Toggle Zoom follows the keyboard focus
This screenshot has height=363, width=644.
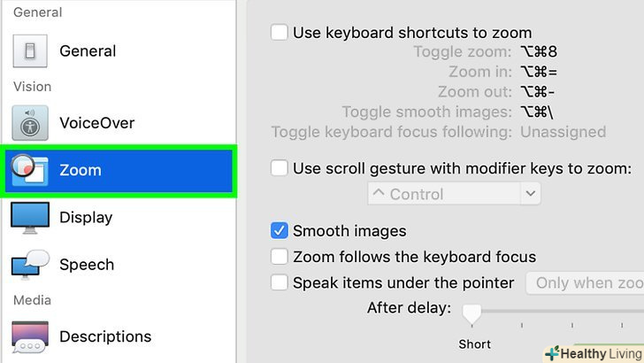pyautogui.click(x=280, y=258)
